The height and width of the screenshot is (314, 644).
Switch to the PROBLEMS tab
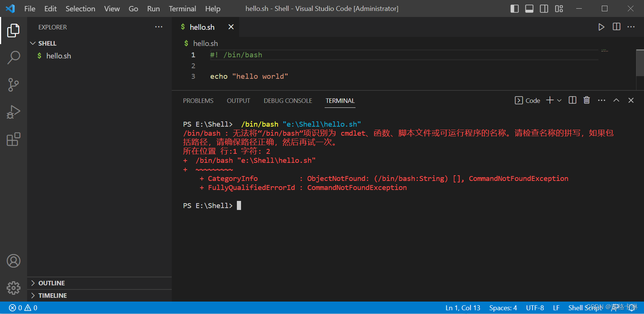[198, 101]
